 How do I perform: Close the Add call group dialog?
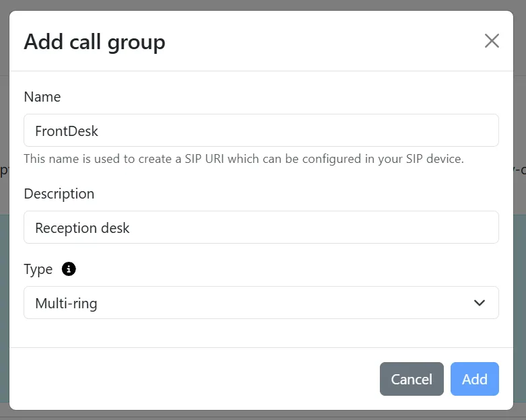pos(492,41)
